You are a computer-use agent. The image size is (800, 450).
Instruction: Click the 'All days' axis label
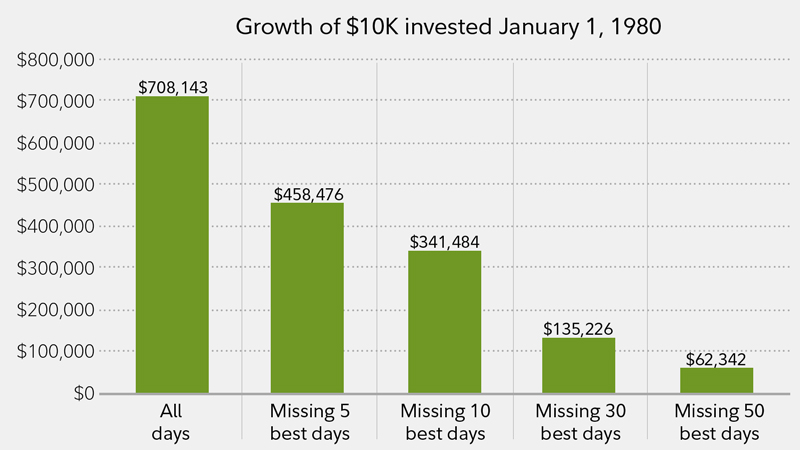tap(172, 423)
